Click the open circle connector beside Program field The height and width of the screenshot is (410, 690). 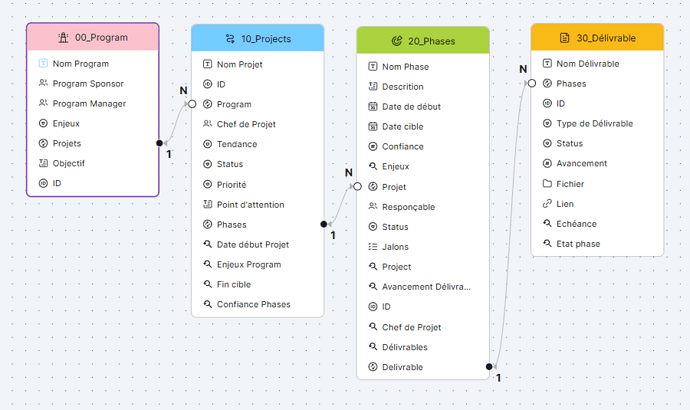tap(192, 104)
